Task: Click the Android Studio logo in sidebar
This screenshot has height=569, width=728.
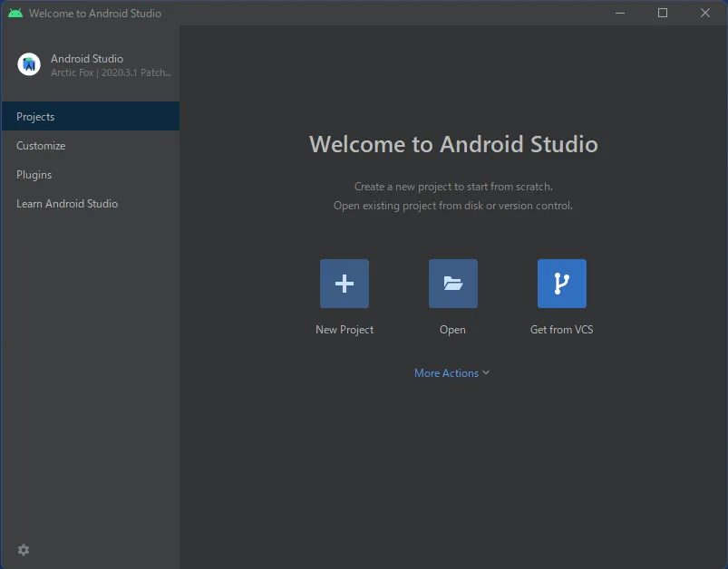Action: coord(29,64)
